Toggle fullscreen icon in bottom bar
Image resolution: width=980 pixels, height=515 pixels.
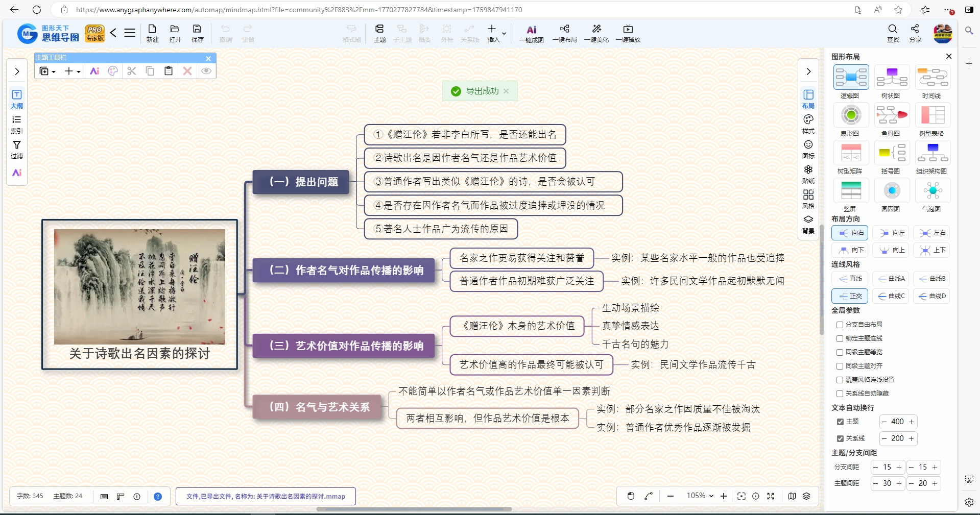[771, 496]
